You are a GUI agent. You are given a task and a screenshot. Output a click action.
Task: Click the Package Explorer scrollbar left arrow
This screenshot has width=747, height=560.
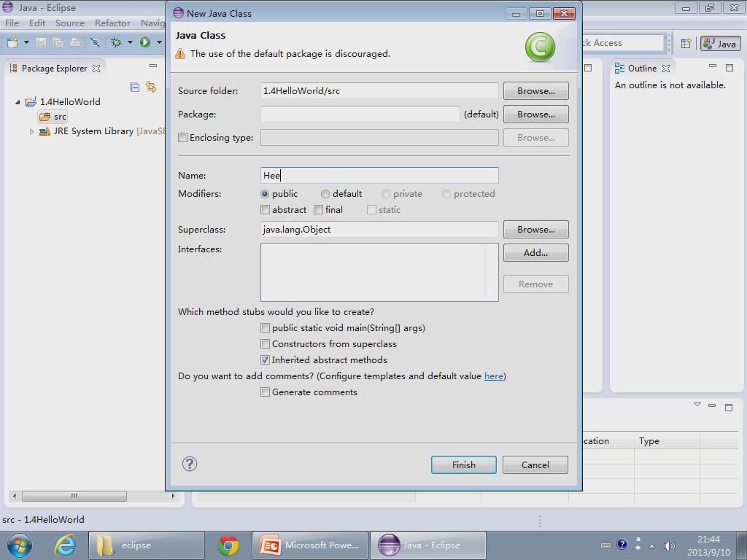point(15,496)
